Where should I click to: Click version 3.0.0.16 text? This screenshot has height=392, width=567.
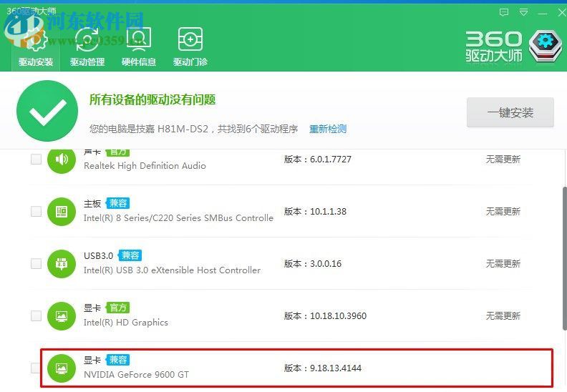coord(326,264)
